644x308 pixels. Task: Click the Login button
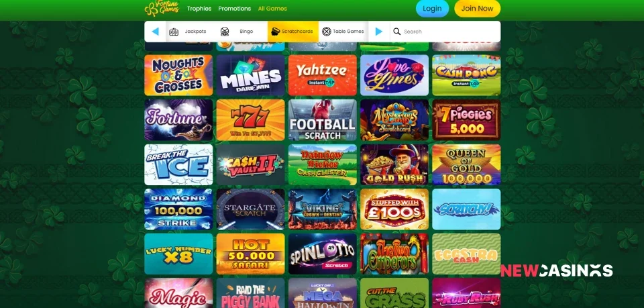432,9
